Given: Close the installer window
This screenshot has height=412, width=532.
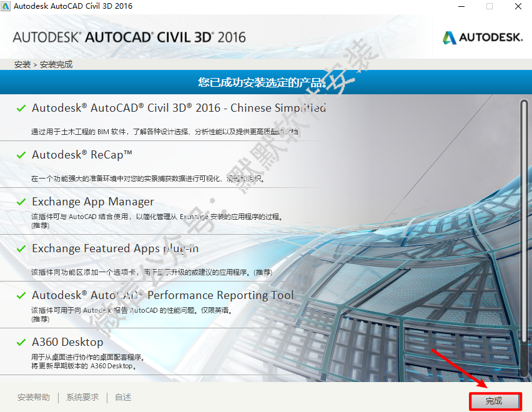Looking at the screenshot, I should [x=518, y=6].
